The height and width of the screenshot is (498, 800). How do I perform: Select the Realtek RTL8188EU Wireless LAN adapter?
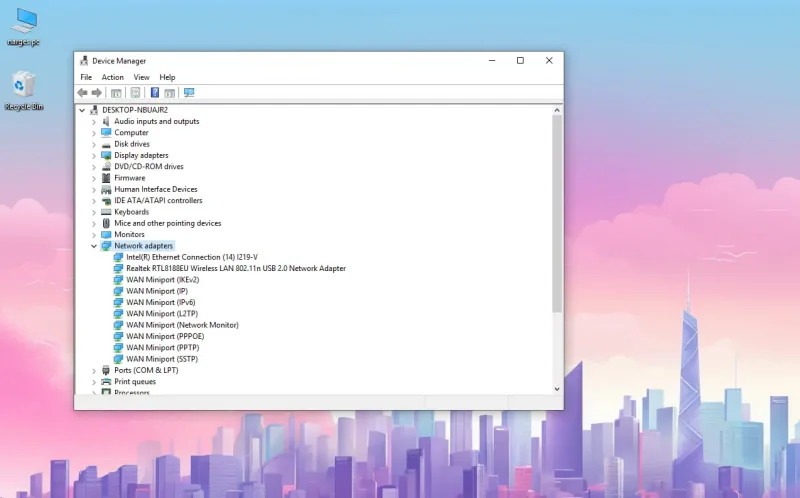[236, 268]
